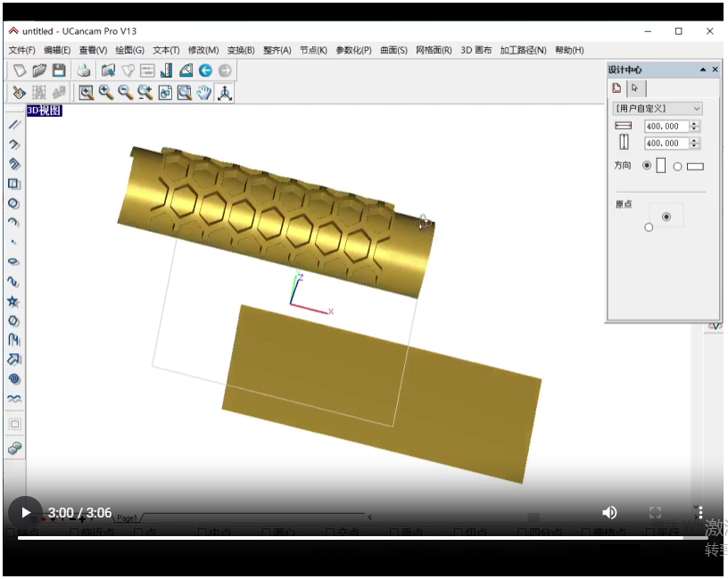This screenshot has width=728, height=579.
Task: Select portrait orientation radio button
Action: point(647,166)
